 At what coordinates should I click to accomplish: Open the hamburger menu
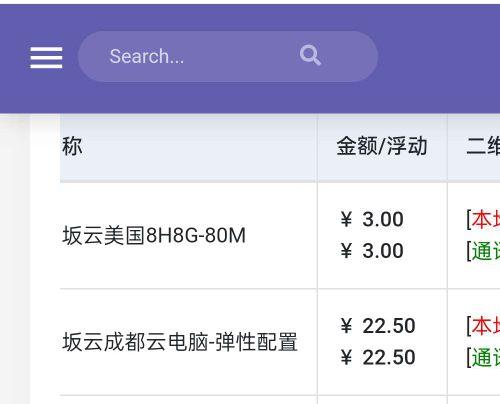(x=46, y=57)
